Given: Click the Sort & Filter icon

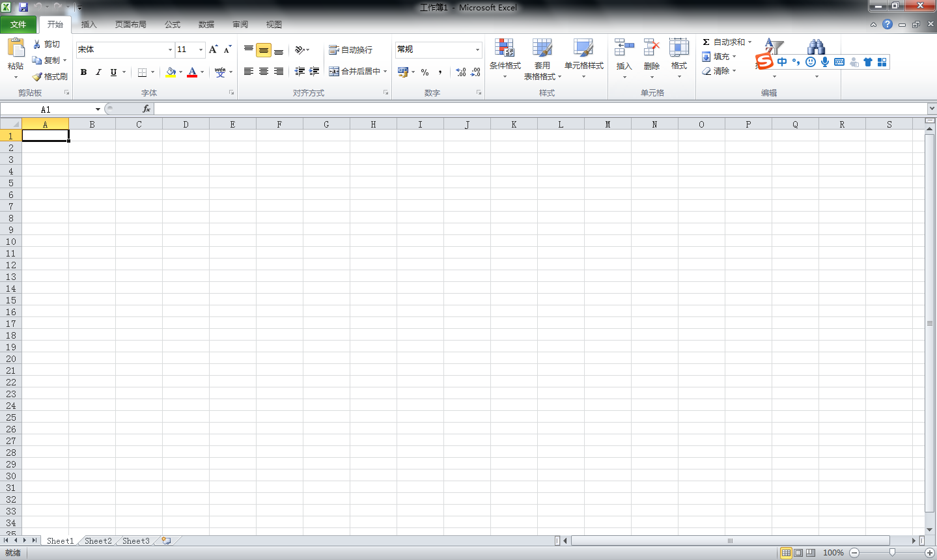Looking at the screenshot, I should pos(774,48).
